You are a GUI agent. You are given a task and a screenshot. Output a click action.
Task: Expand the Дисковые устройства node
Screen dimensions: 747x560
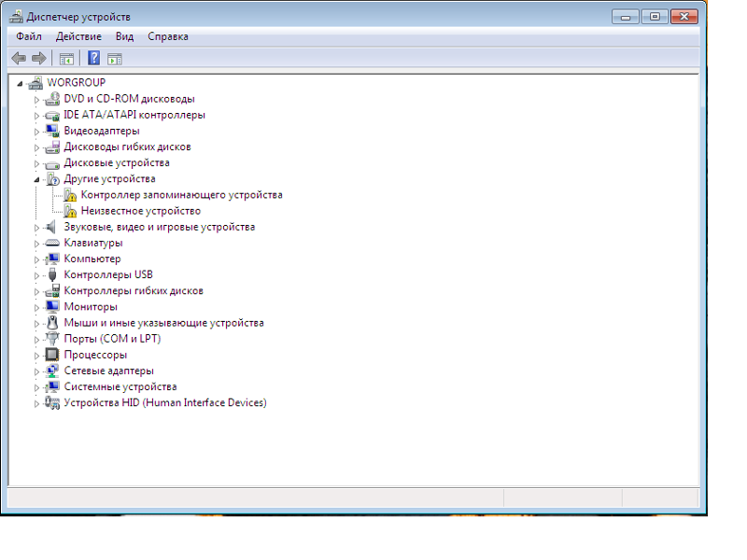click(36, 164)
